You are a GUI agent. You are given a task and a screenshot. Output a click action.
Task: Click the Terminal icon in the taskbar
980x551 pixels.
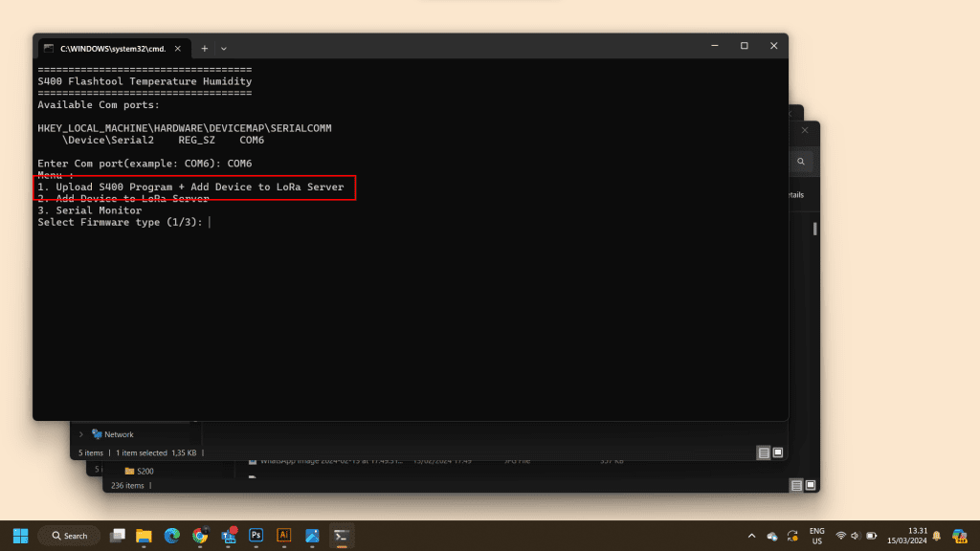342,536
